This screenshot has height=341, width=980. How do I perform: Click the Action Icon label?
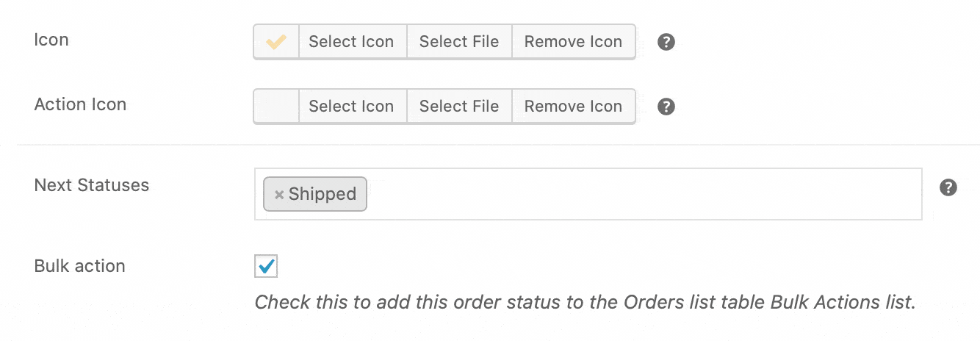pos(80,104)
